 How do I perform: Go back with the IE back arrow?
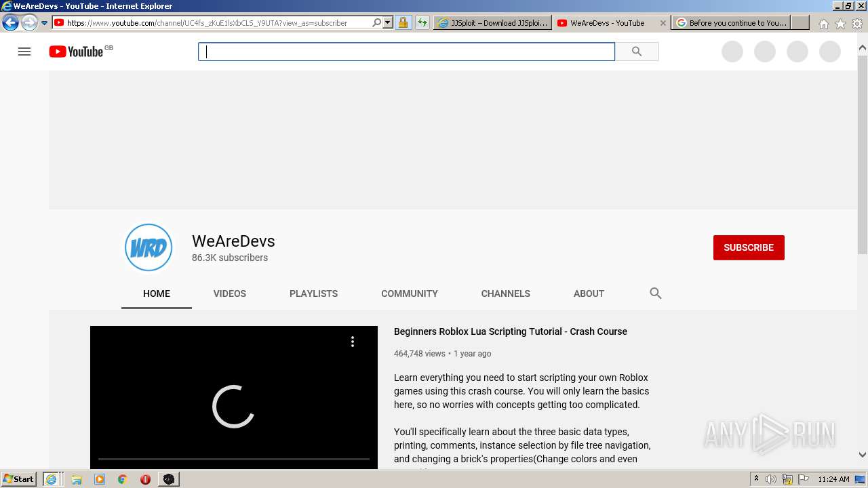pos(10,23)
